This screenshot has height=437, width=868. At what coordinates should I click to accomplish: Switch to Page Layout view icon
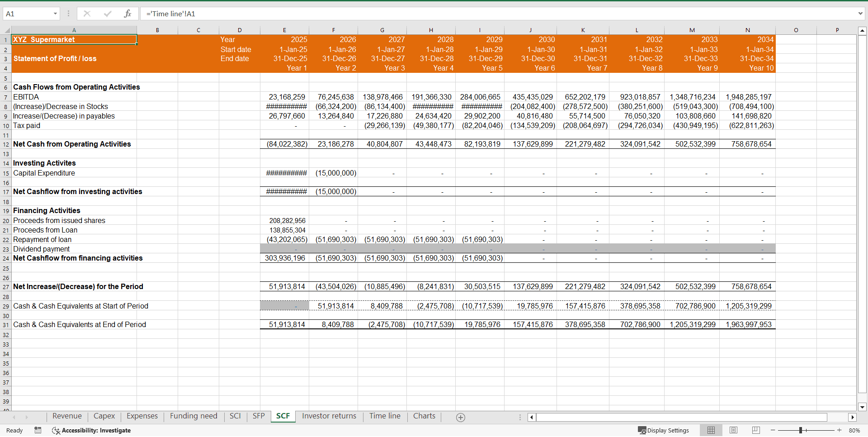[733, 430]
